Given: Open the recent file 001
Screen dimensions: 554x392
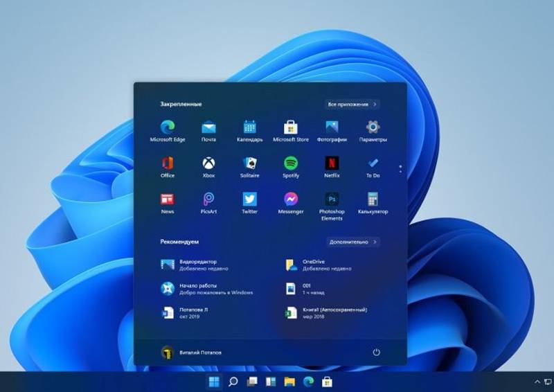Looking at the screenshot, I should [x=305, y=289].
